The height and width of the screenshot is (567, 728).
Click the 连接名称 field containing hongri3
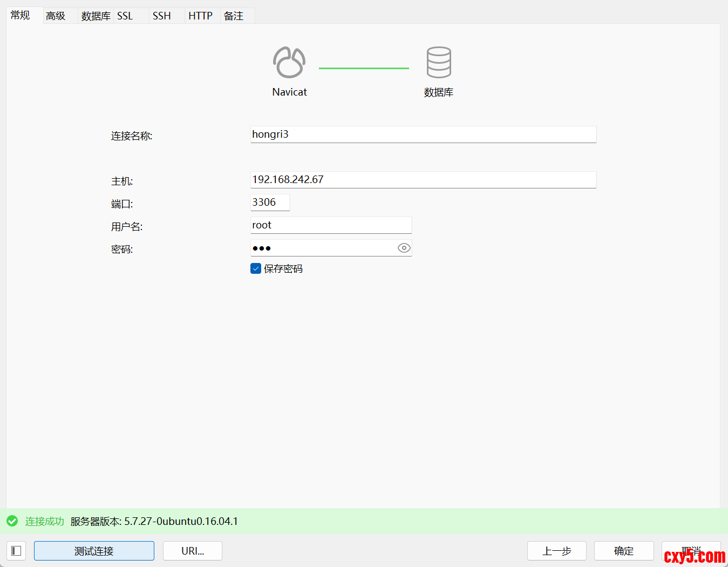[x=423, y=134]
